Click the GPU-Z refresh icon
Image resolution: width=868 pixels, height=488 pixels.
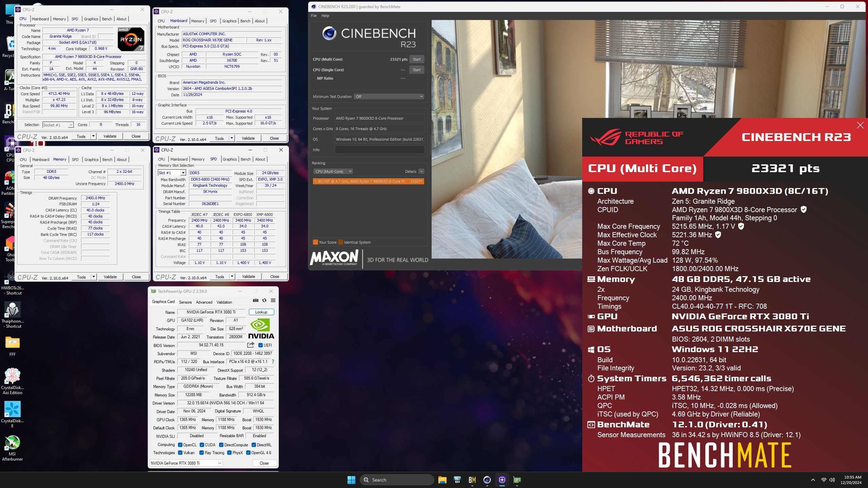pos(264,300)
